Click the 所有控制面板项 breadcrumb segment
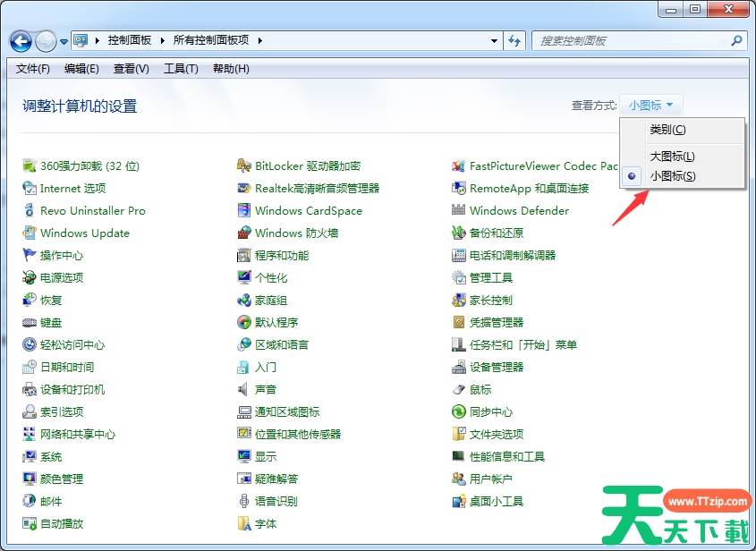 [211, 40]
